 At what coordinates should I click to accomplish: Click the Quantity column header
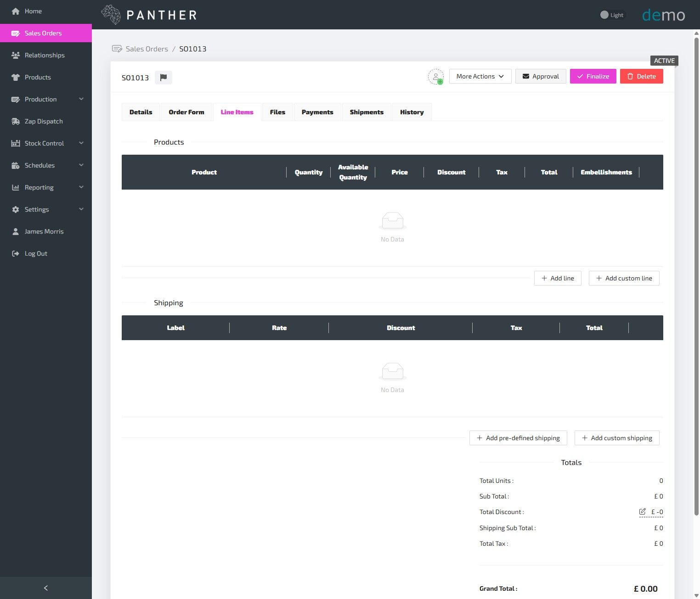[309, 172]
